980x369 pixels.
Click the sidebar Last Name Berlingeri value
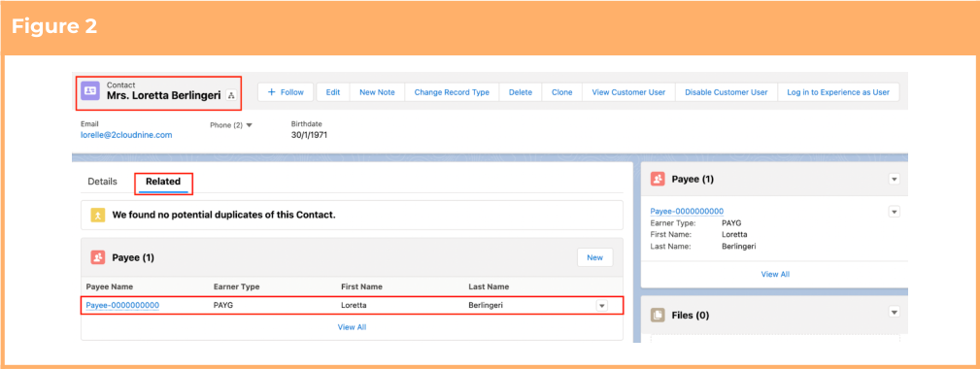(739, 247)
